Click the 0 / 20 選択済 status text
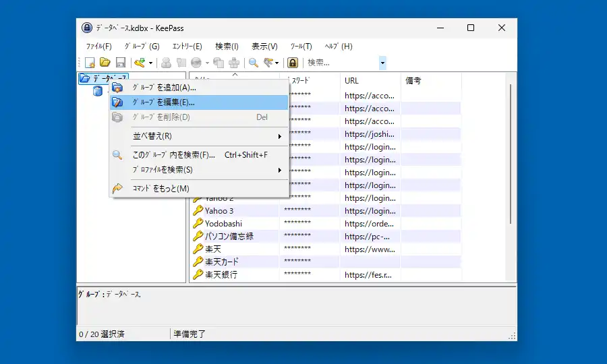This screenshot has height=364, width=607. click(102, 334)
